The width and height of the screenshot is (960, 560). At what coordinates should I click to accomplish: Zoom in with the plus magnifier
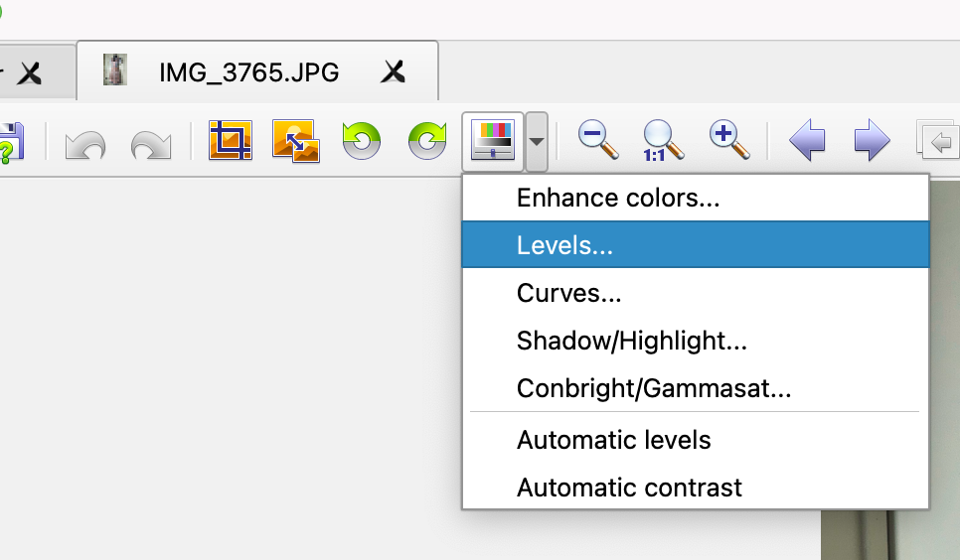click(x=729, y=140)
